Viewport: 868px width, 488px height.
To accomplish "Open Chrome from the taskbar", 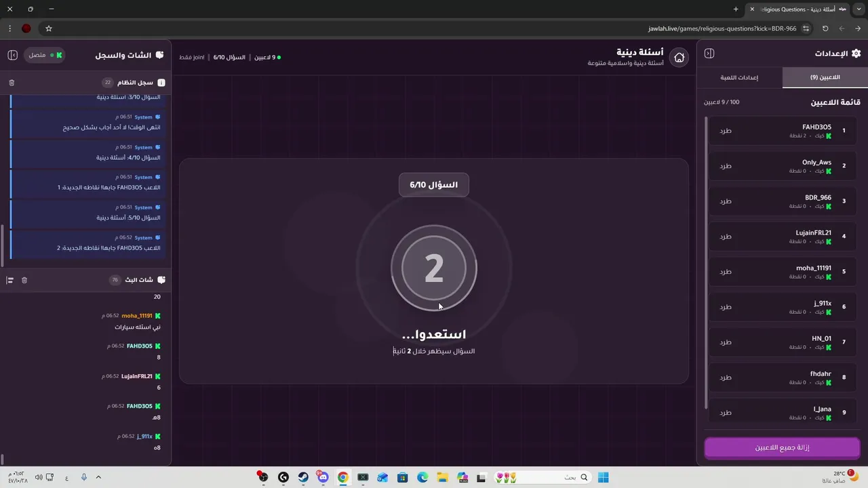I will (343, 478).
